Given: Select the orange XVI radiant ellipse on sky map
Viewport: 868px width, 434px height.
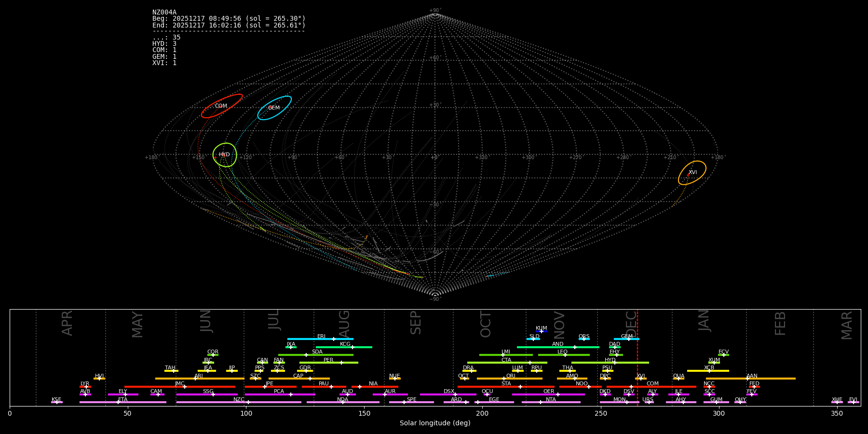Looking at the screenshot, I should (692, 173).
